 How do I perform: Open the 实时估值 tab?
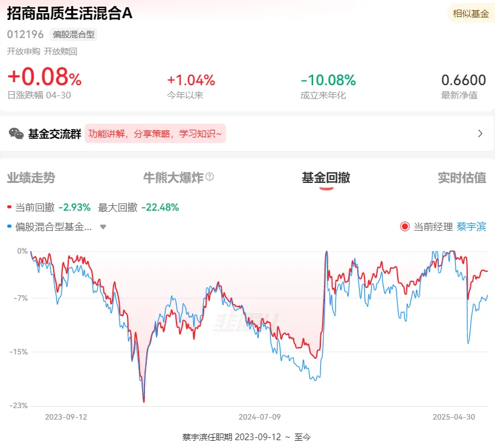[x=462, y=178]
